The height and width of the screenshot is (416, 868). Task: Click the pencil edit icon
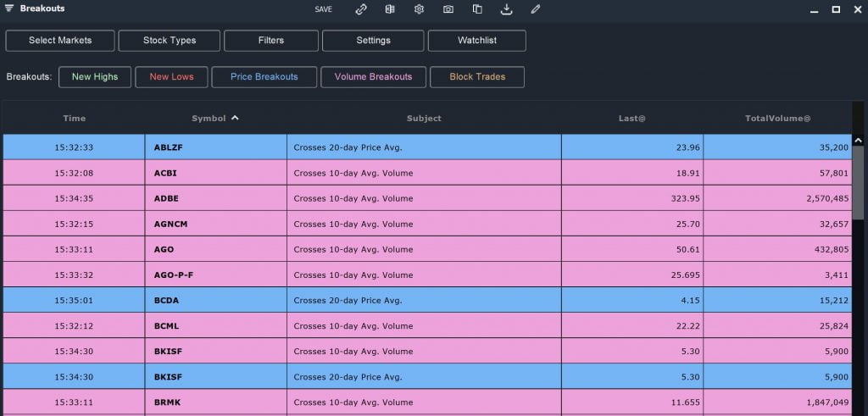[x=535, y=9]
